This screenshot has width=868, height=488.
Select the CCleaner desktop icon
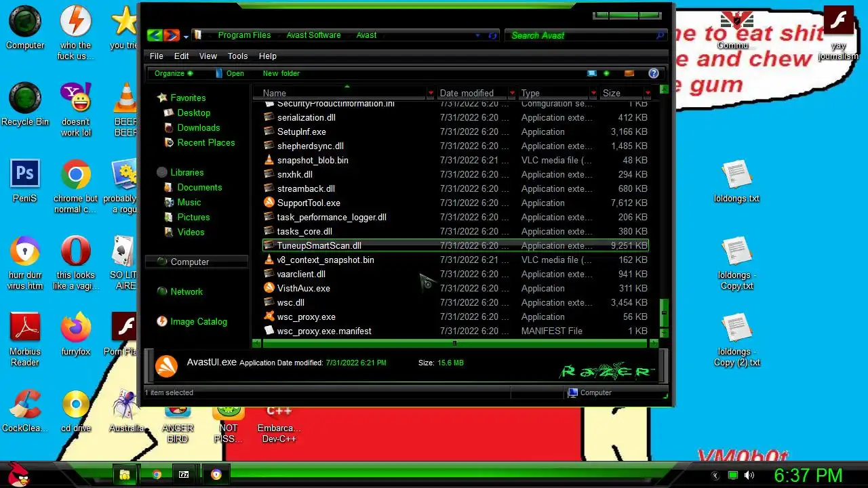(x=25, y=411)
